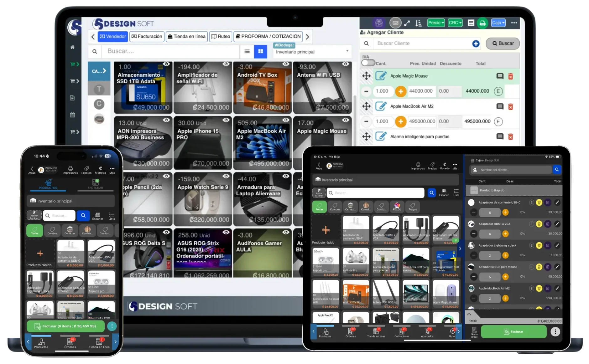Expand the CRC currency dropdown
This screenshot has height=364, width=589.
(455, 23)
